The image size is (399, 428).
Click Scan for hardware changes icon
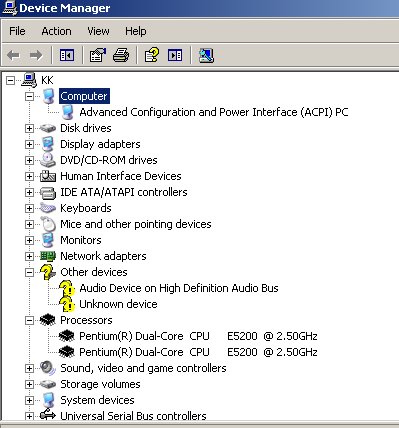pyautogui.click(x=206, y=55)
